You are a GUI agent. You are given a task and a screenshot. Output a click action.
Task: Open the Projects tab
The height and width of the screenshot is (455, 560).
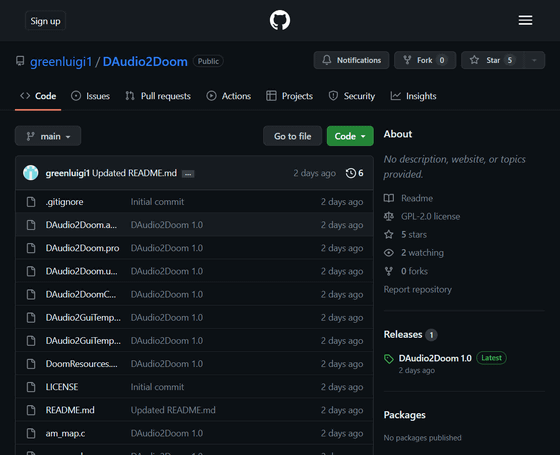click(289, 96)
